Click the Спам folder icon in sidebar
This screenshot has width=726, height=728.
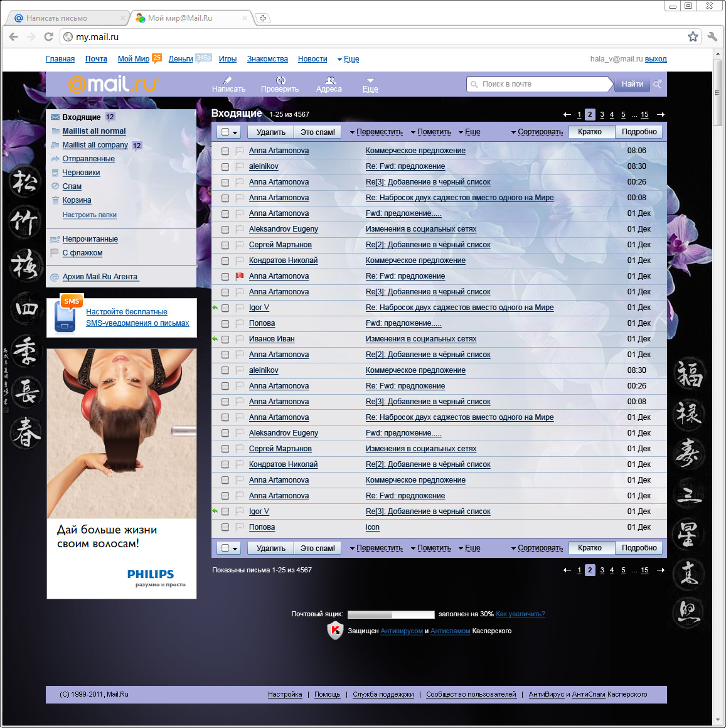55,186
